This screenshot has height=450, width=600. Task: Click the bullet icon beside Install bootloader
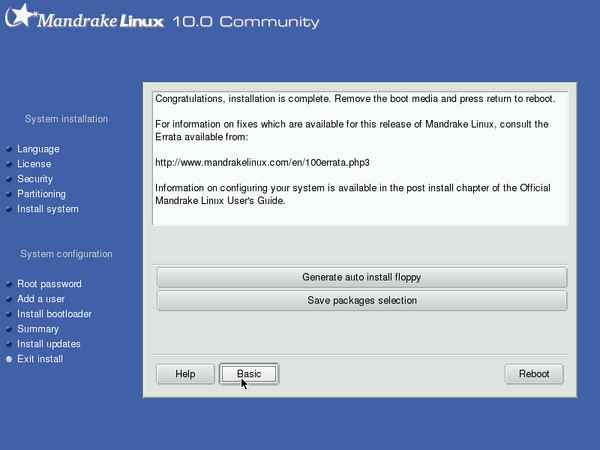point(9,314)
